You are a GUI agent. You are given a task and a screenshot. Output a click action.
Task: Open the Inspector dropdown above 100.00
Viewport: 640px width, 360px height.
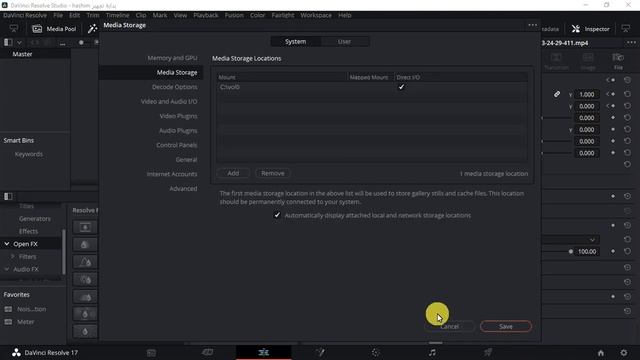[592, 240]
